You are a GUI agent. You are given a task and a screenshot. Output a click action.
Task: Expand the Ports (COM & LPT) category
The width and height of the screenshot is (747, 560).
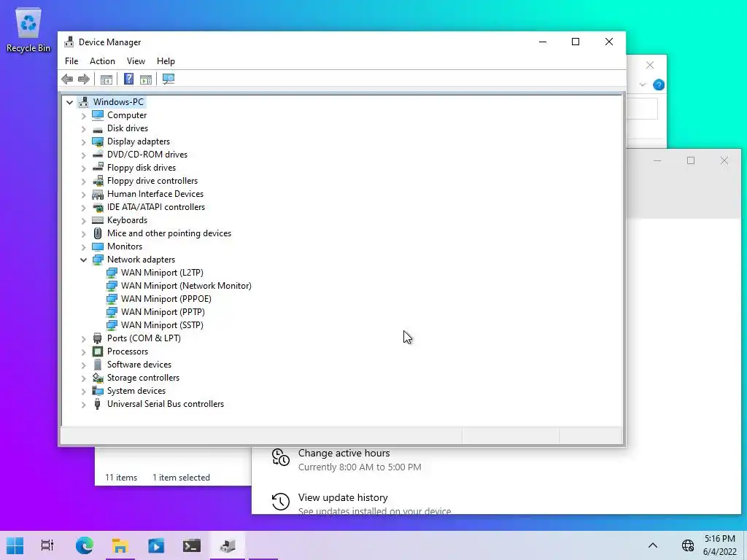(83, 338)
